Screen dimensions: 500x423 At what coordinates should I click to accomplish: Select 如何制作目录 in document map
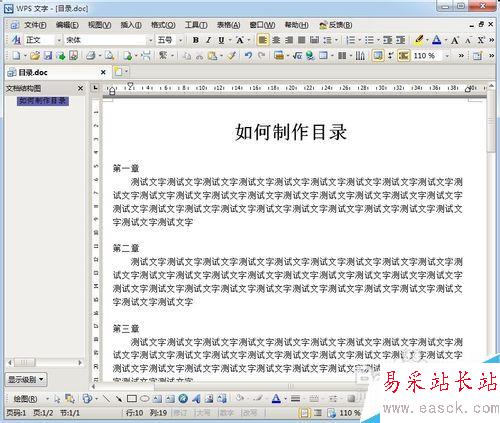[43, 101]
